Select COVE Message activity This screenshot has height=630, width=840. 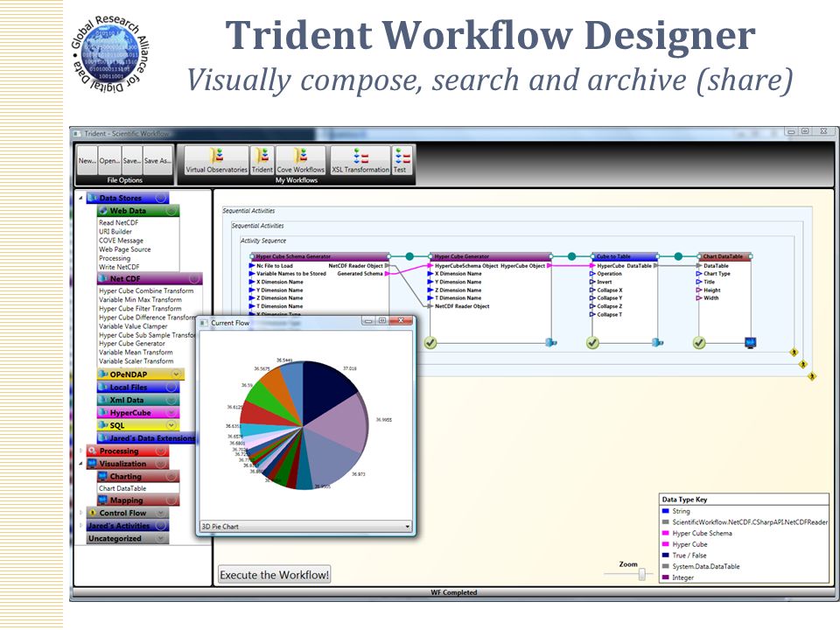pyautogui.click(x=121, y=241)
